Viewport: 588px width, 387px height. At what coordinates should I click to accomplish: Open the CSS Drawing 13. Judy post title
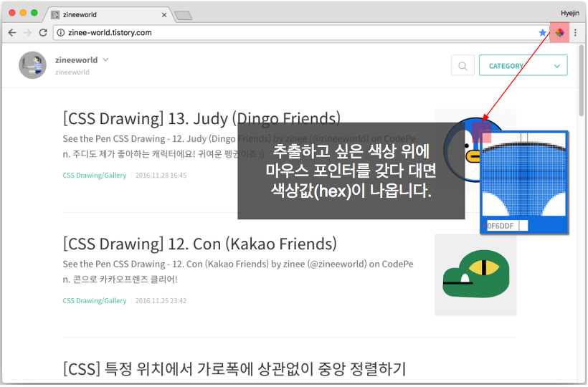point(201,118)
